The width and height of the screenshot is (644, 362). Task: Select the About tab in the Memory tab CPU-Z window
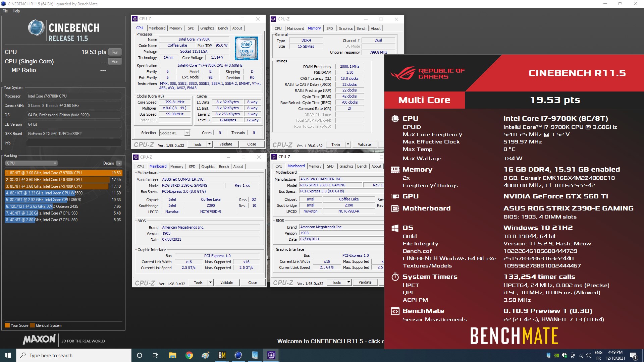click(376, 28)
